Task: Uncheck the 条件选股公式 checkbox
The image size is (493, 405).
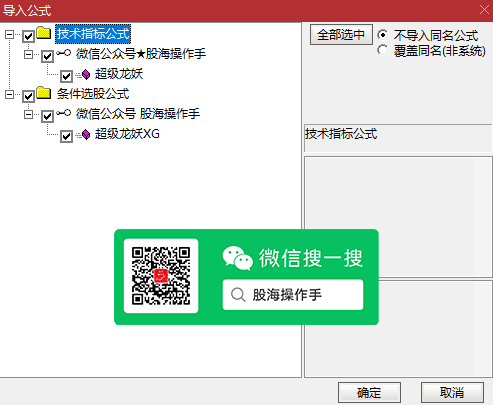Action: (x=28, y=96)
